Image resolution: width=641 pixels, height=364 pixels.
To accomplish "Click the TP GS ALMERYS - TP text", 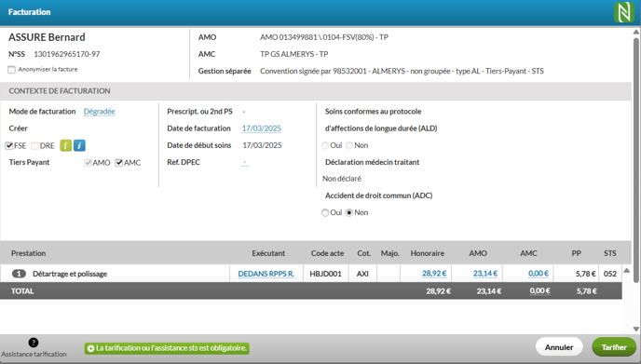I will click(x=293, y=54).
